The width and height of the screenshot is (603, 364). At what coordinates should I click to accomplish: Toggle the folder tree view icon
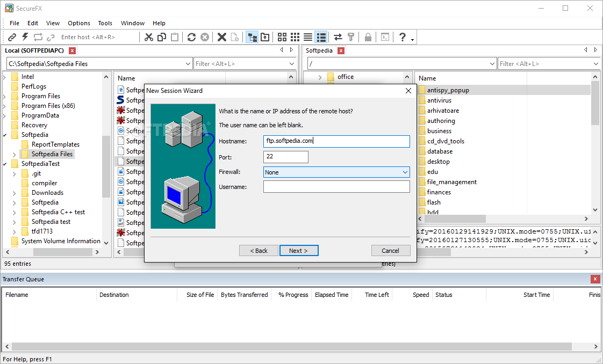pyautogui.click(x=252, y=37)
